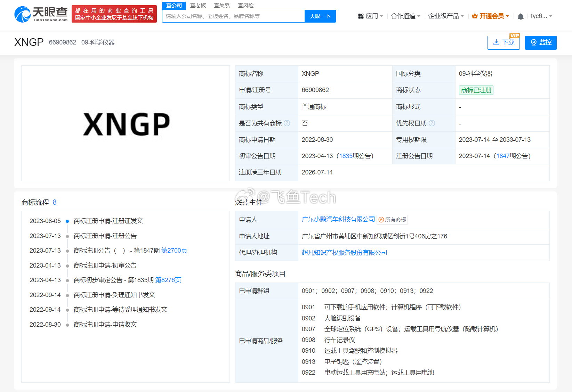Expand the 合作通道 dropdown
The width and height of the screenshot is (572, 392).
coord(406,16)
